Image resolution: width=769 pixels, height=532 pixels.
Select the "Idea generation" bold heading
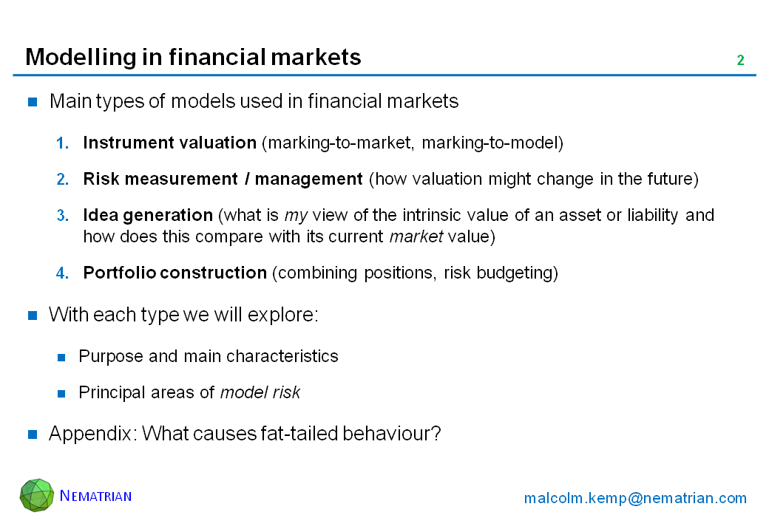148,215
